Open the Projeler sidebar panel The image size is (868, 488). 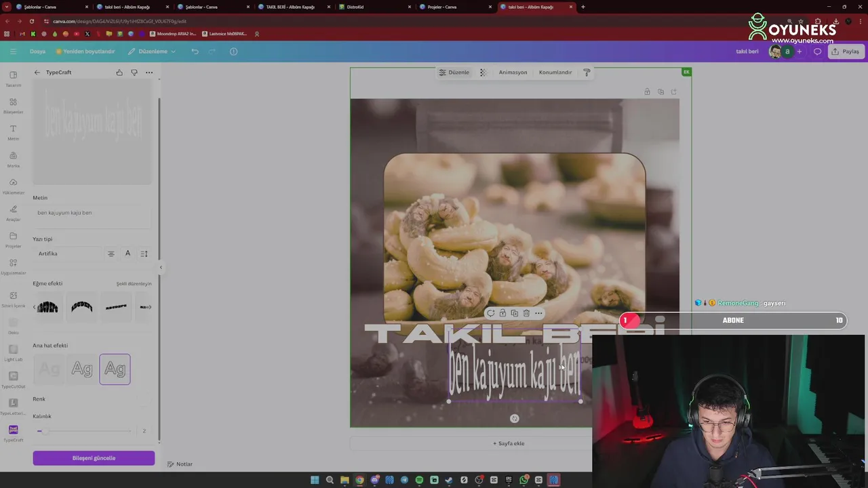coord(13,240)
